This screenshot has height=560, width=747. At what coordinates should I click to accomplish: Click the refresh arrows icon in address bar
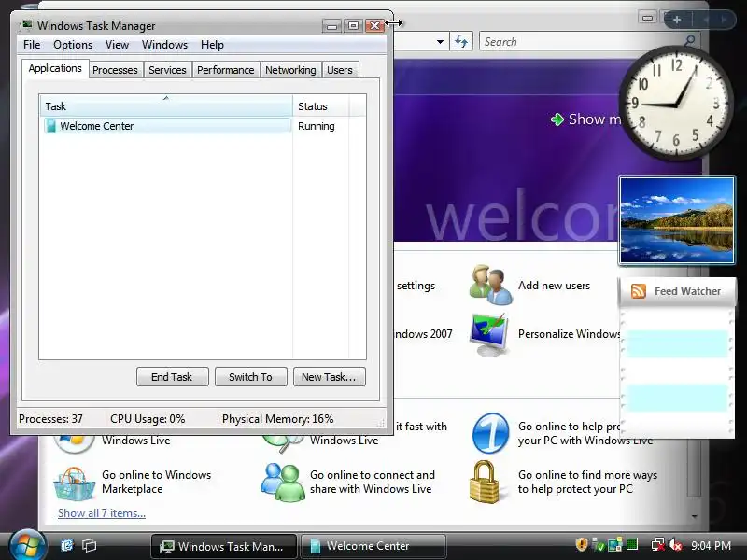point(460,41)
